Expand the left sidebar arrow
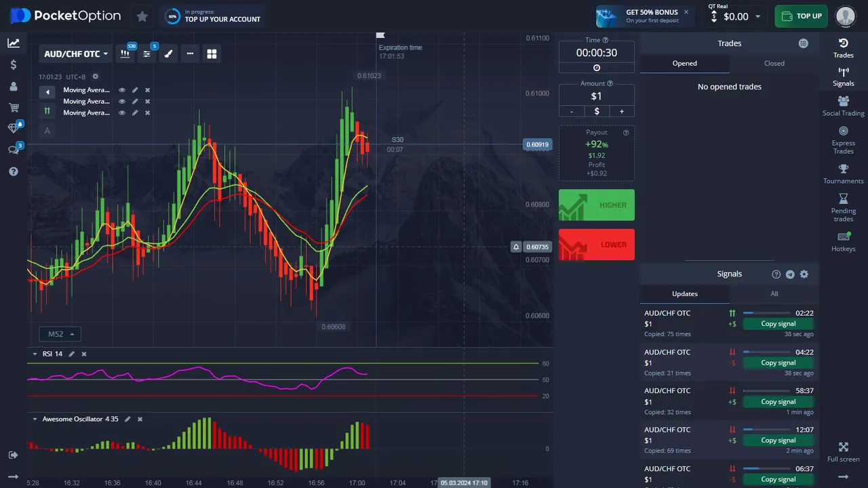 pos(14,476)
